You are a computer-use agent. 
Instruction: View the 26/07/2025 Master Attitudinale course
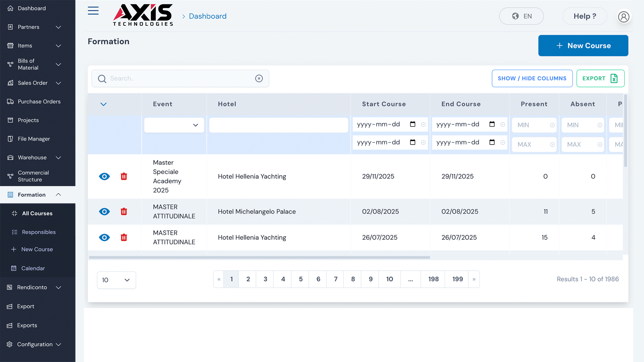(x=104, y=237)
